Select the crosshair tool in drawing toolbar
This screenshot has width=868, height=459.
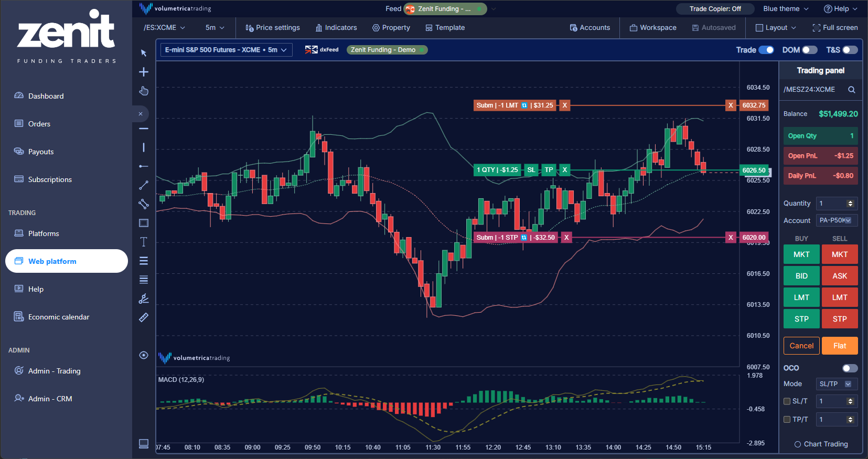144,72
